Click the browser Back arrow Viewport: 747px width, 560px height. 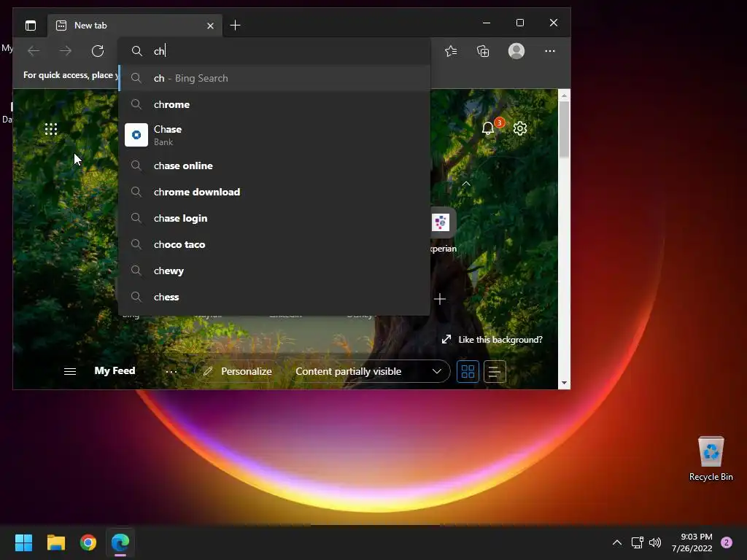[x=34, y=51]
